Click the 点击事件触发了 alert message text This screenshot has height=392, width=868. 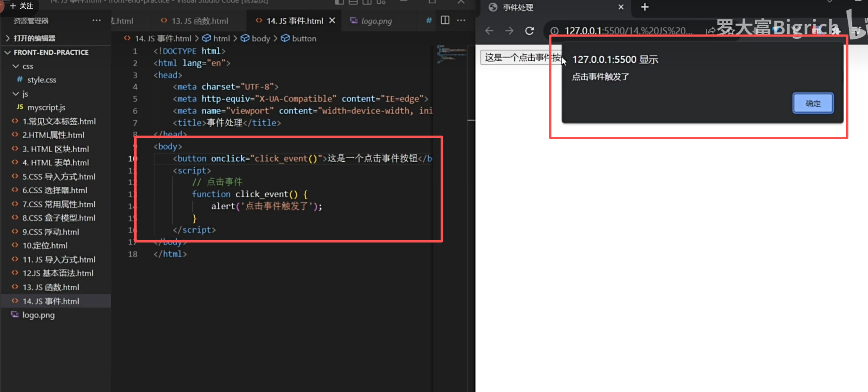coord(600,77)
